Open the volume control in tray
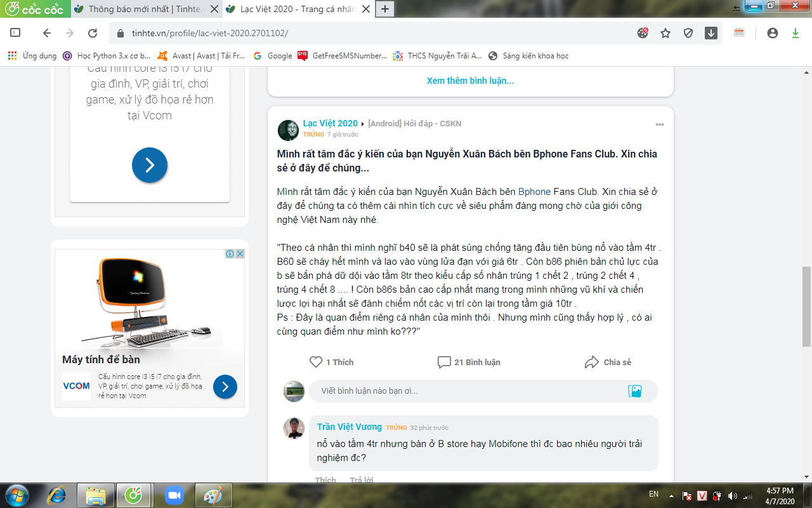812x508 pixels. 733,495
